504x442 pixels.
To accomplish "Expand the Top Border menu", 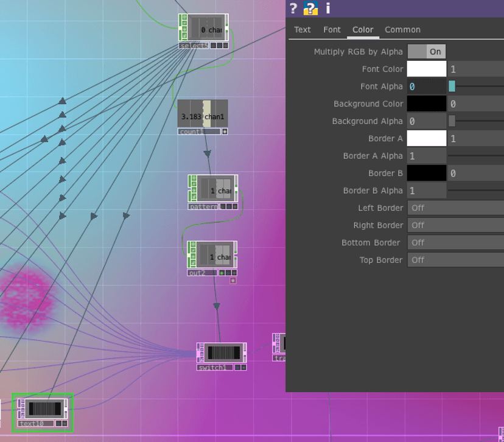I will coord(456,260).
